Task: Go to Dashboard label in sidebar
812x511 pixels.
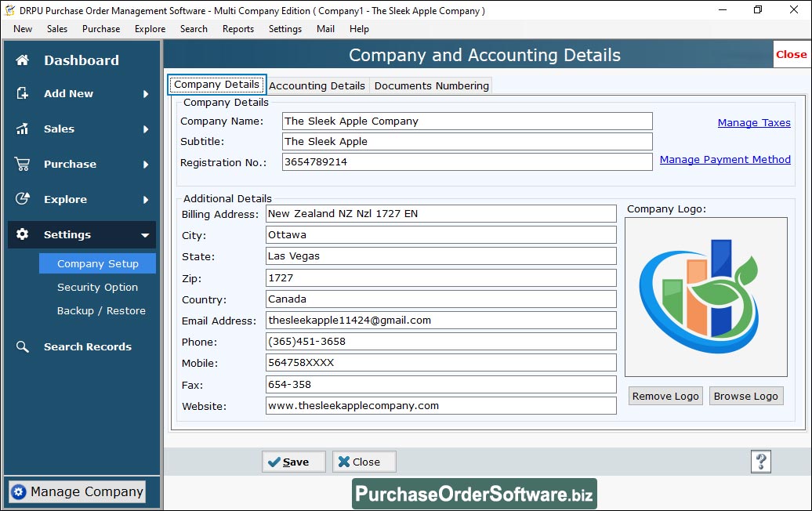Action: [x=82, y=60]
